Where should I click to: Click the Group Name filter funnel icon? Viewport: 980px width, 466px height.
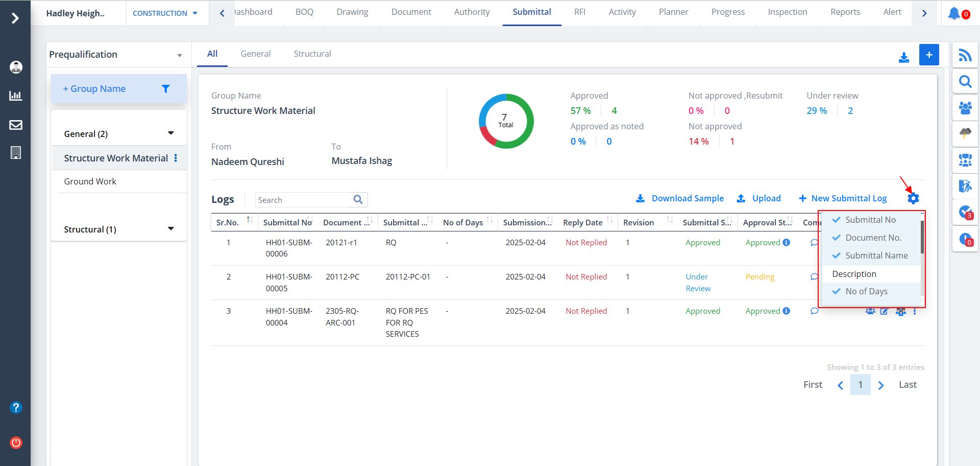tap(165, 89)
